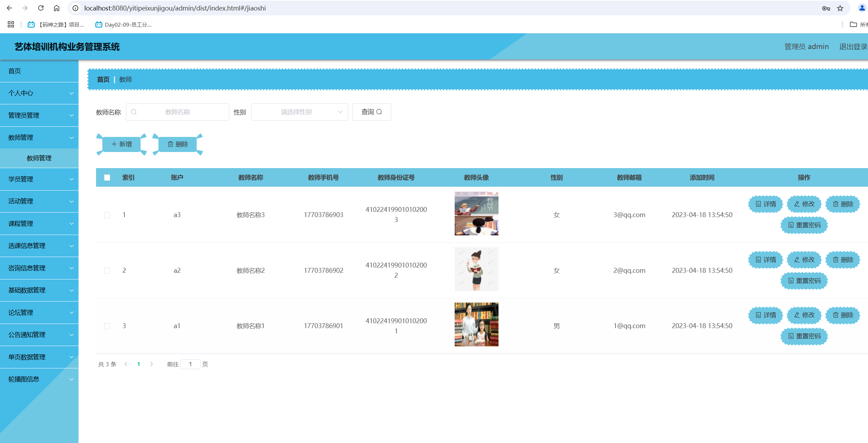Expand 选课信息管理 sidebar menu

click(x=39, y=246)
